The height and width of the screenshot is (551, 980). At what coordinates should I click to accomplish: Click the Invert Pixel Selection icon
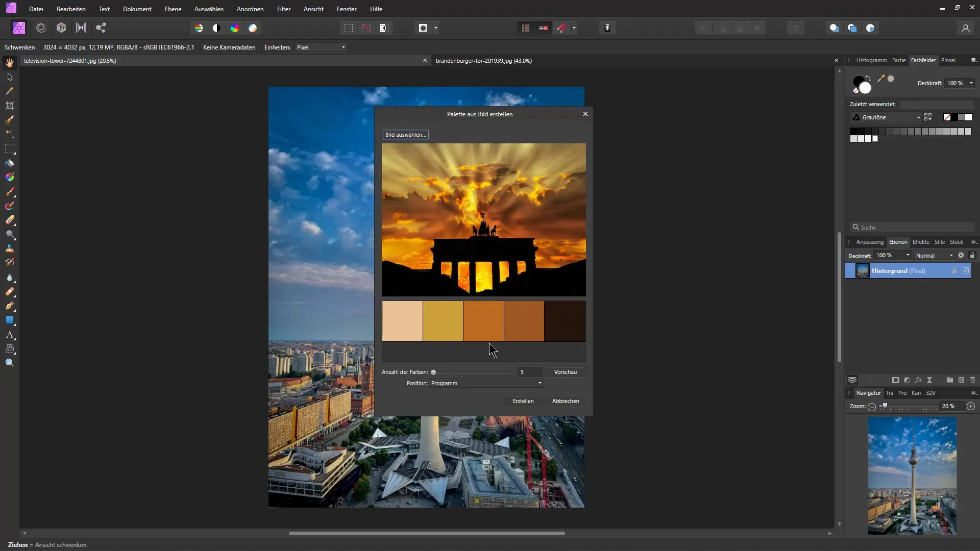point(384,28)
